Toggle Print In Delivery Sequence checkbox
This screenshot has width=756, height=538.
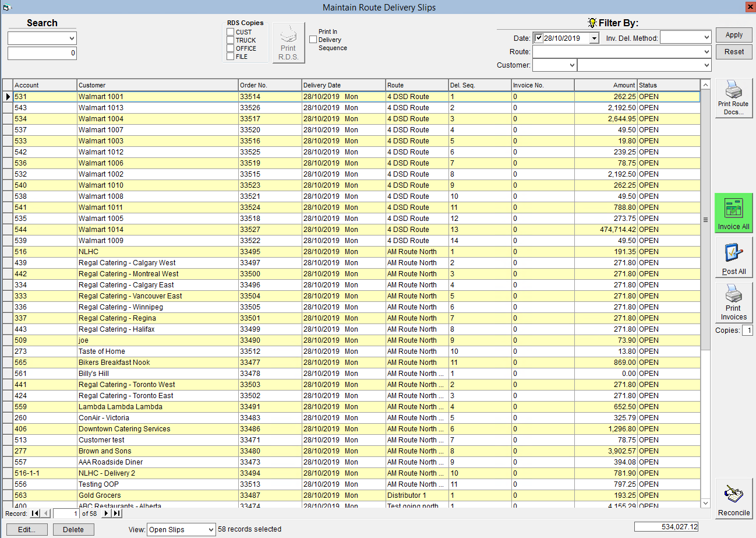[x=313, y=40]
